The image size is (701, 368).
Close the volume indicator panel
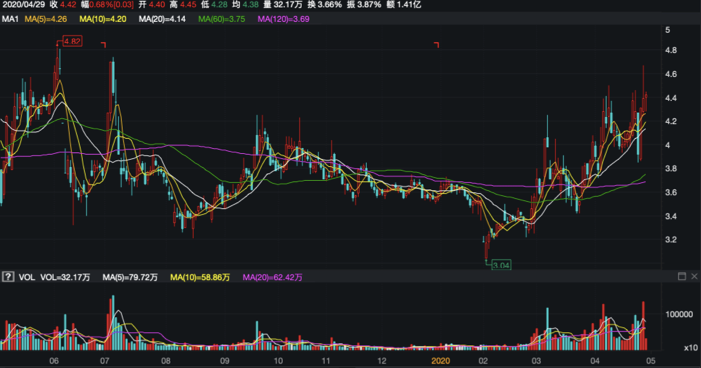point(694,276)
